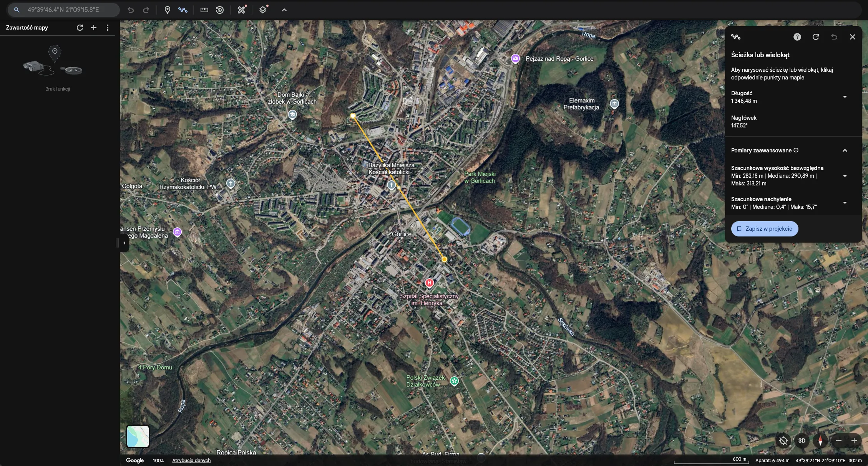Click the coordinates search field
The height and width of the screenshot is (466, 868).
click(69, 10)
